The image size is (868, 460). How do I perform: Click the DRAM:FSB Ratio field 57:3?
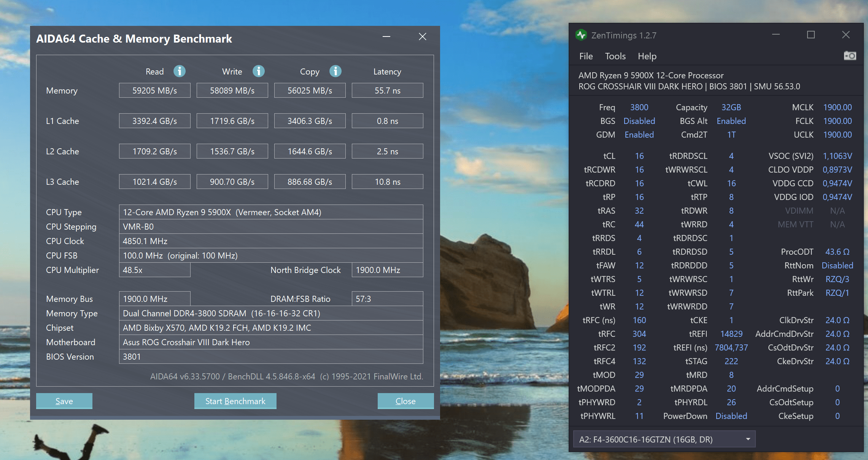click(388, 299)
